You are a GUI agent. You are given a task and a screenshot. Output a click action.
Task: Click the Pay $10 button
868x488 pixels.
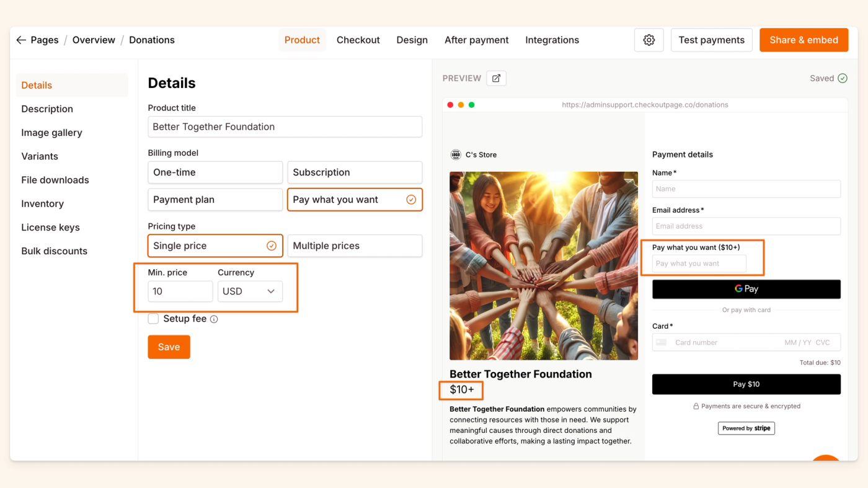pos(746,384)
